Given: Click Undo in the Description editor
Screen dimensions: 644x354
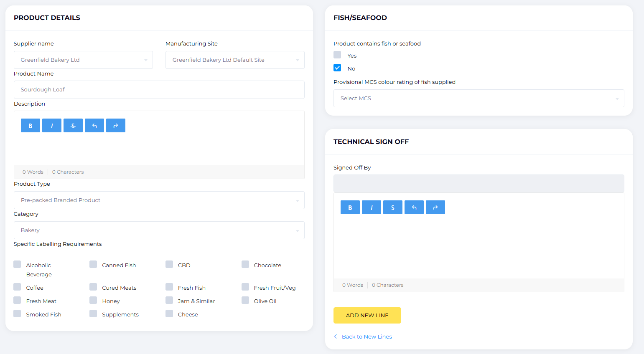Looking at the screenshot, I should click(94, 126).
